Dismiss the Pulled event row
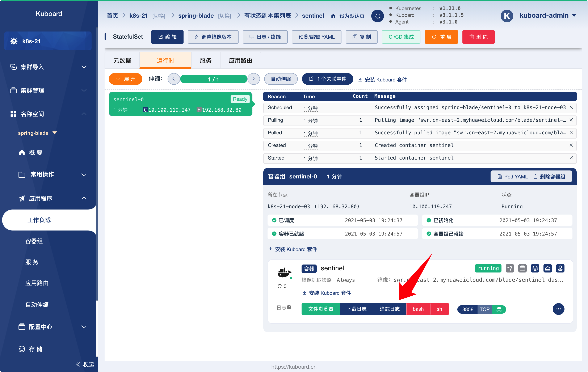This screenshot has height=372, width=588. pyautogui.click(x=571, y=132)
